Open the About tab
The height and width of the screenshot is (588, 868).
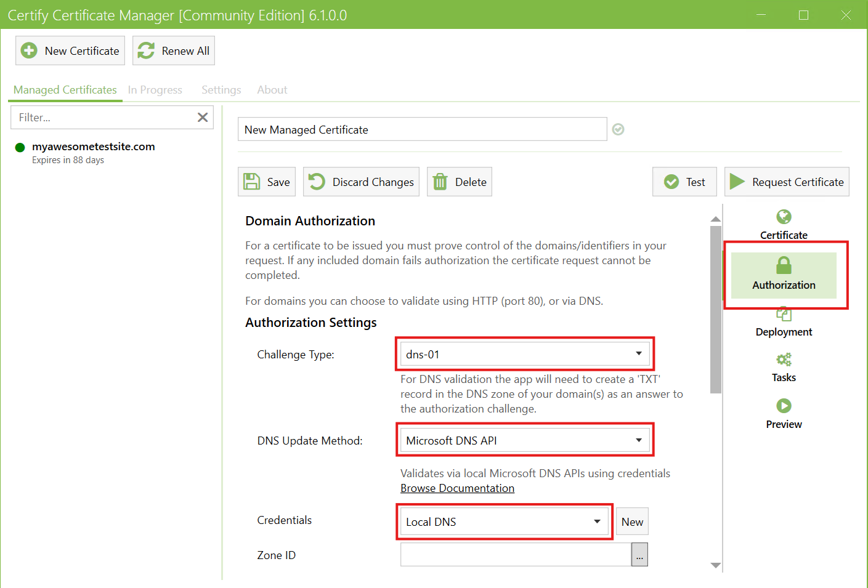(x=272, y=90)
